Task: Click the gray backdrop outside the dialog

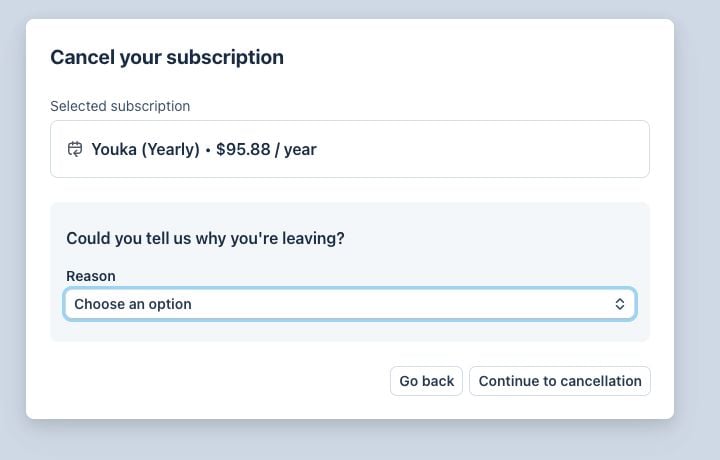Action: pyautogui.click(x=697, y=230)
